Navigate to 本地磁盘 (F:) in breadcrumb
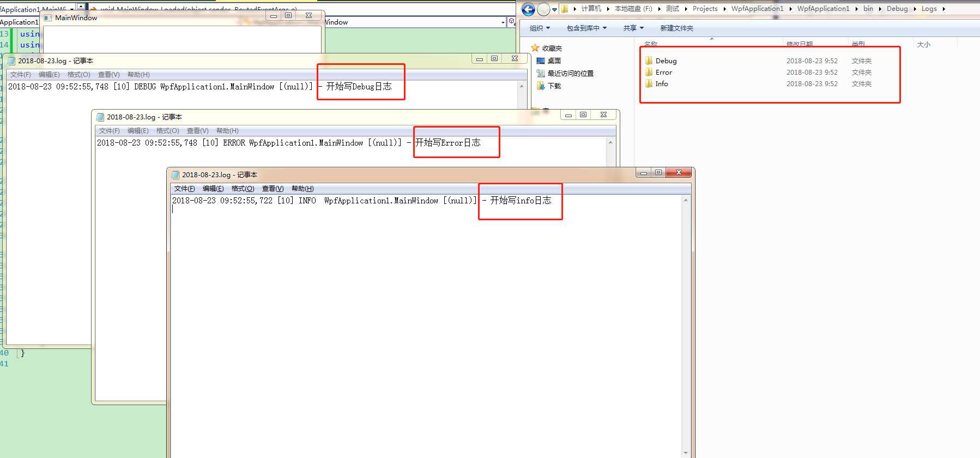The width and height of the screenshot is (980, 458). point(633,9)
